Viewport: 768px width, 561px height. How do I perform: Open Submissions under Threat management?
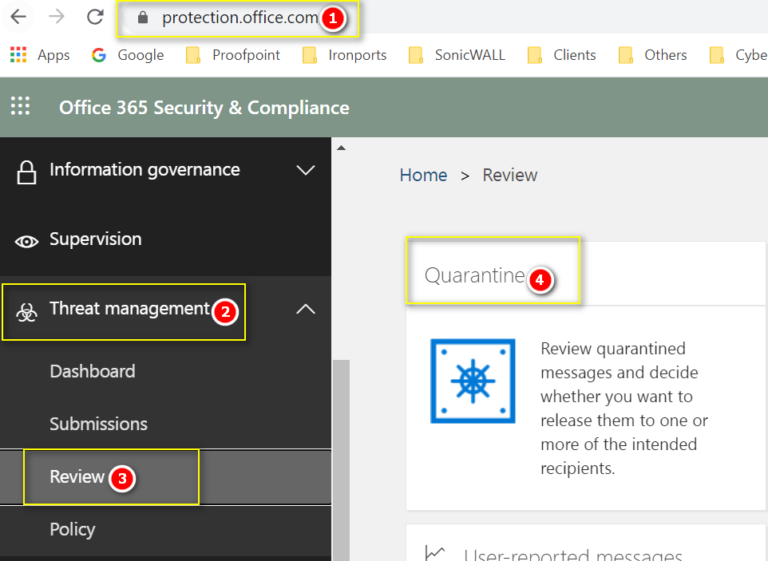(98, 424)
